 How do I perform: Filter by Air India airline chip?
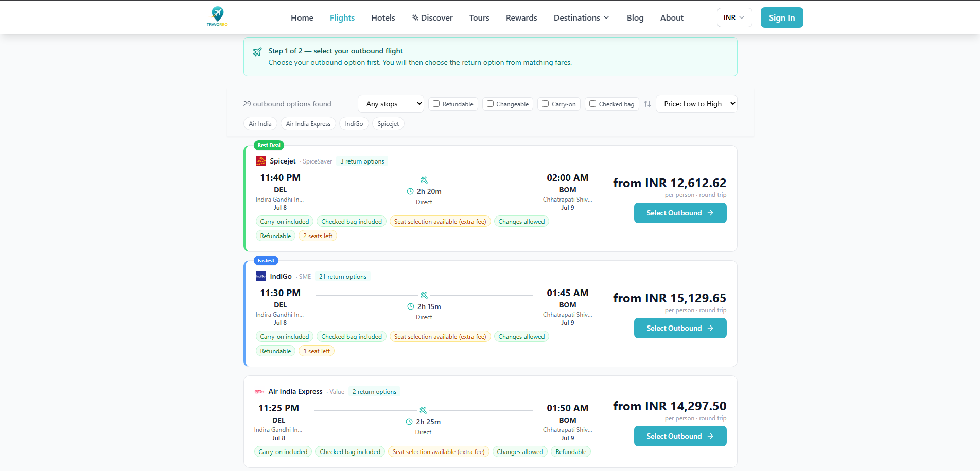click(x=260, y=124)
